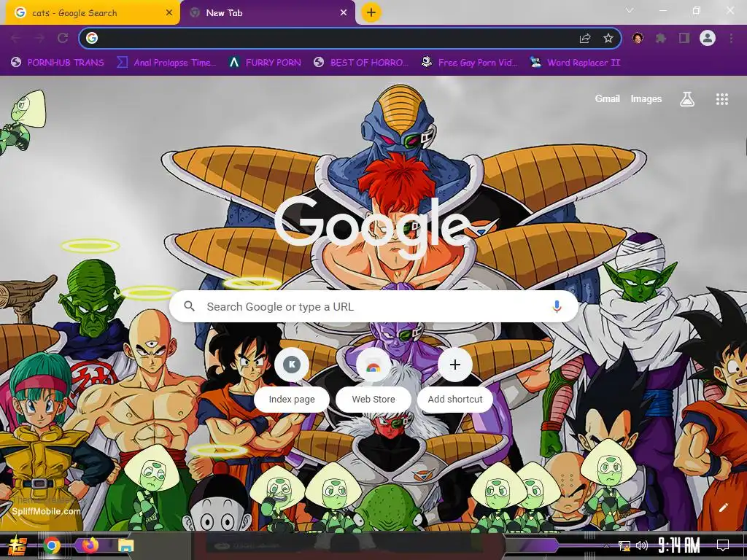
Task: Bookmark this tab with the star icon
Action: click(608, 38)
